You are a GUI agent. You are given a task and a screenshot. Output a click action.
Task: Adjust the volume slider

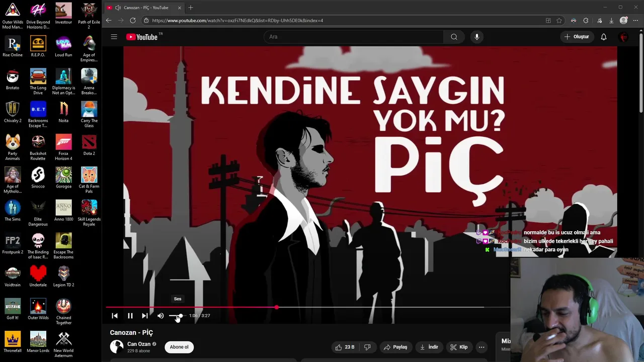[177, 316]
